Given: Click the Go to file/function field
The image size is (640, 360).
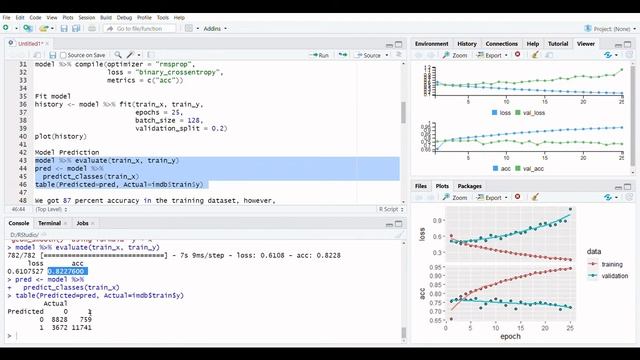Looking at the screenshot, I should click(x=140, y=29).
